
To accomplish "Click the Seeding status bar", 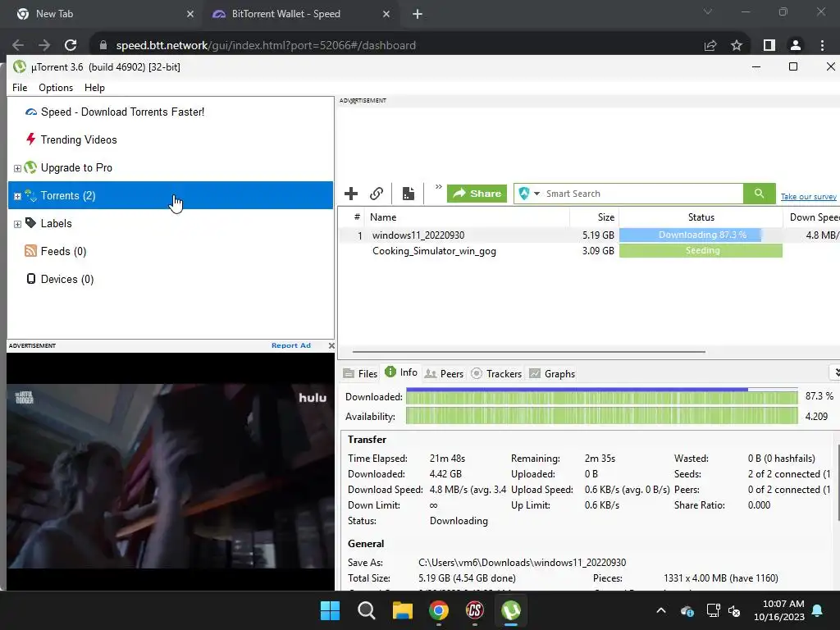I will click(x=701, y=250).
